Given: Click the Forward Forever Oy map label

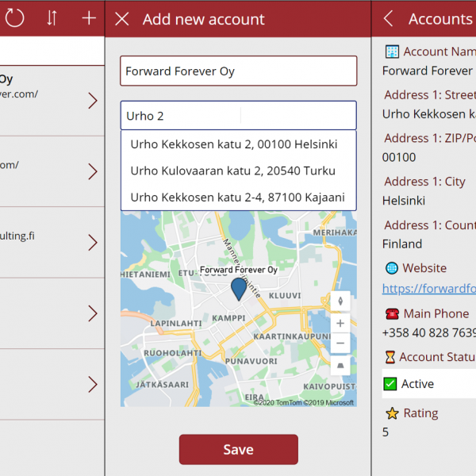Looking at the screenshot, I should tap(239, 270).
